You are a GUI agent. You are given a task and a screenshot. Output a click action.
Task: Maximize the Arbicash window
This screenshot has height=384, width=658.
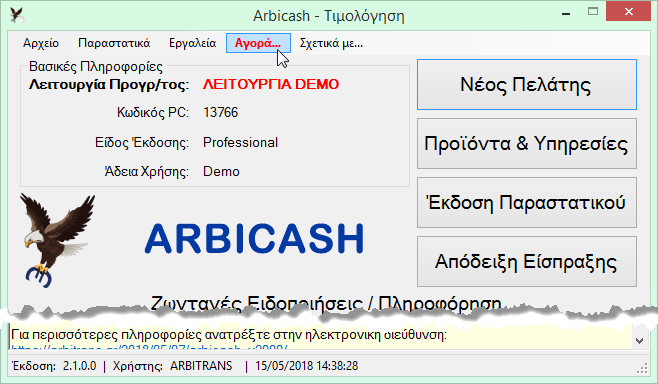[x=593, y=12]
